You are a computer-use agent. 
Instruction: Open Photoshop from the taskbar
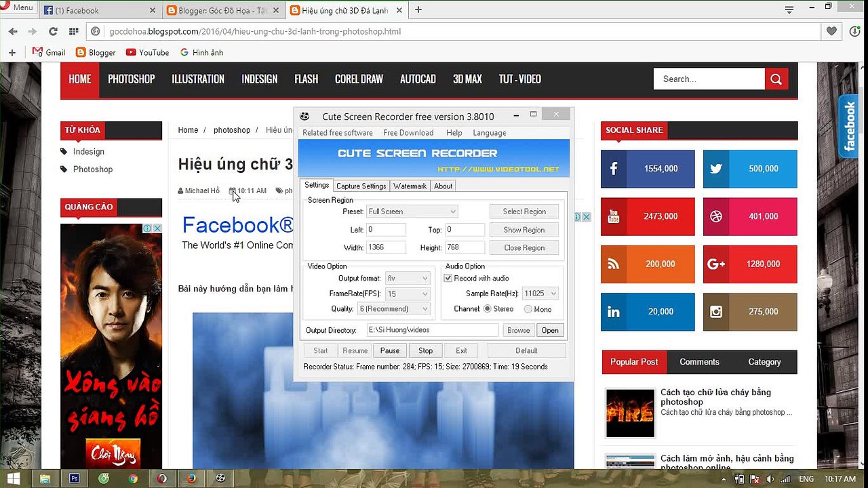tap(75, 479)
